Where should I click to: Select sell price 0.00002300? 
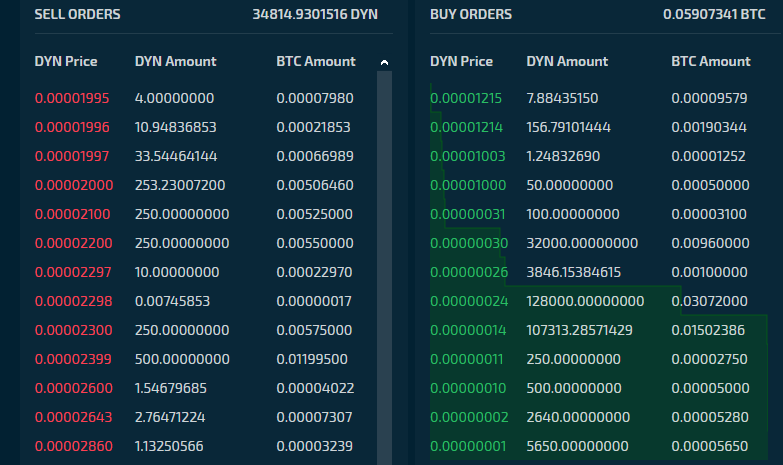(x=73, y=330)
